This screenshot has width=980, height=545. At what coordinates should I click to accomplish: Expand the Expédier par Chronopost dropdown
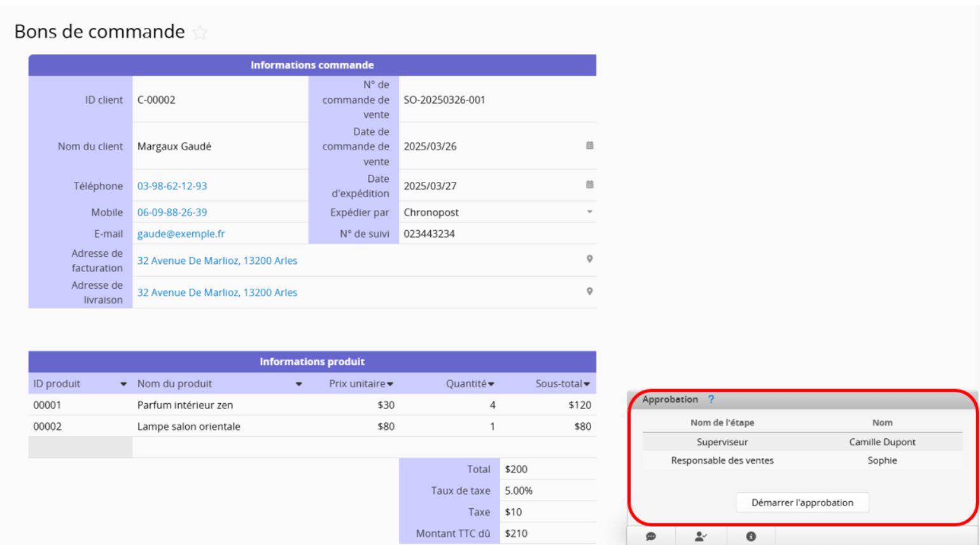pos(589,212)
